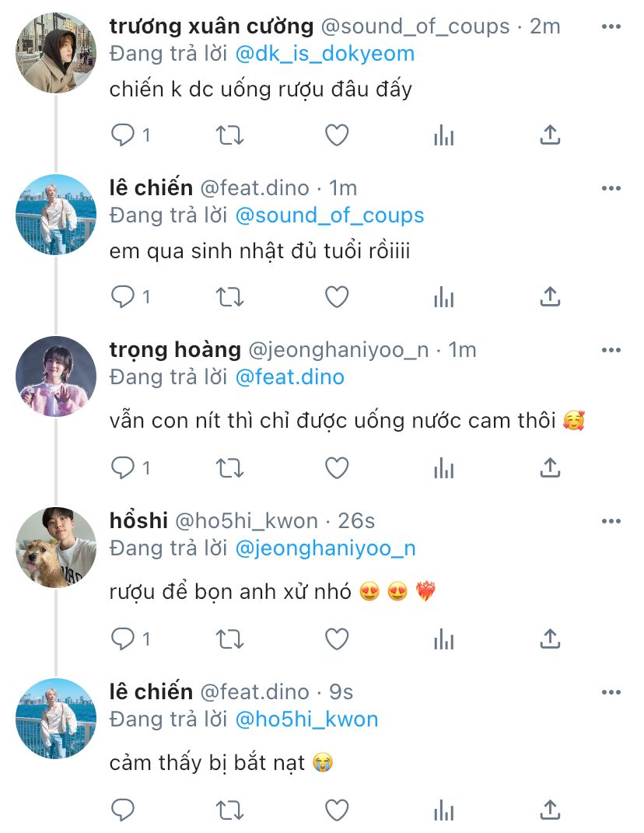Retweet trương xuân cường's tweet

pos(229,135)
